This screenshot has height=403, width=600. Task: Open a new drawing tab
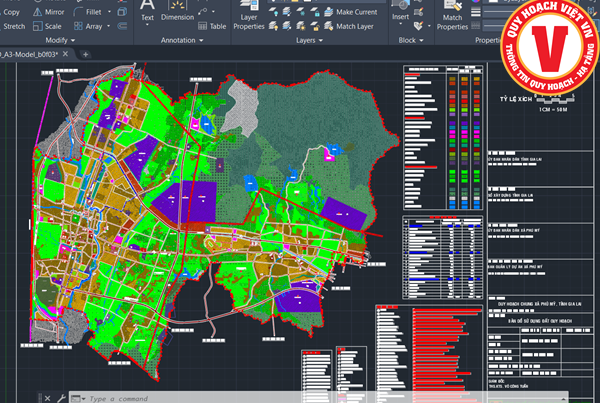tap(85, 54)
